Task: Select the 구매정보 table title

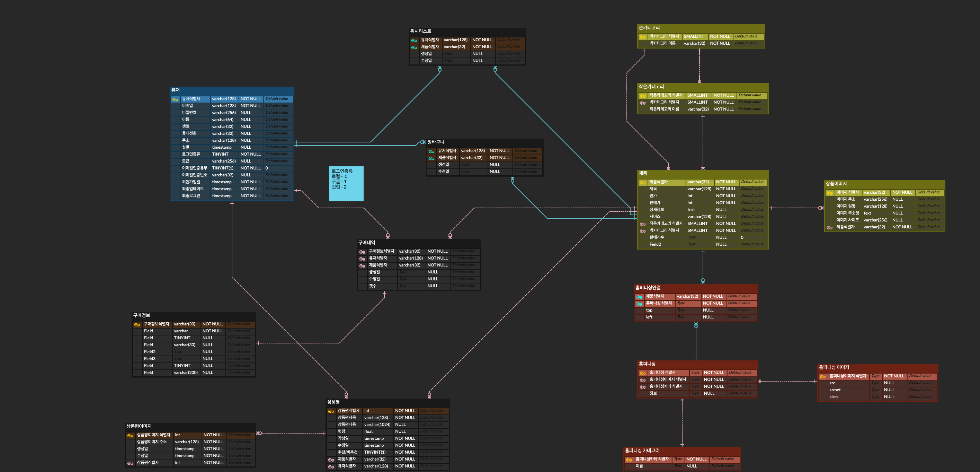Action: click(142, 315)
